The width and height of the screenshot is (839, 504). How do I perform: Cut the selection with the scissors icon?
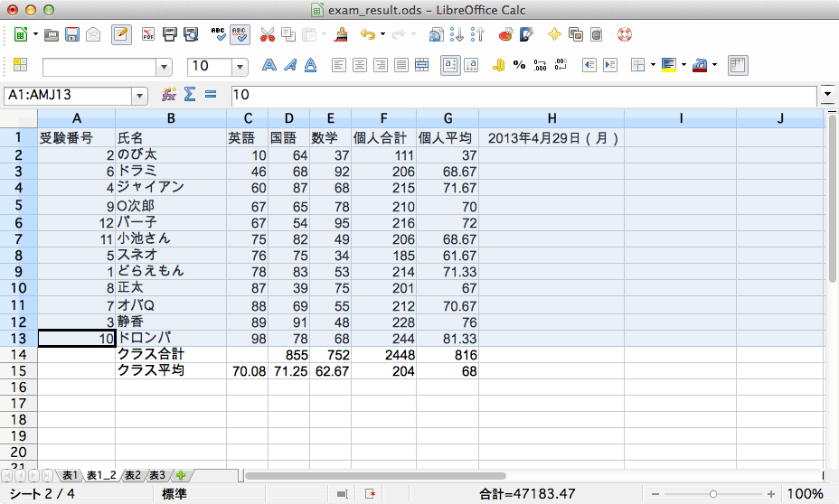click(x=268, y=35)
